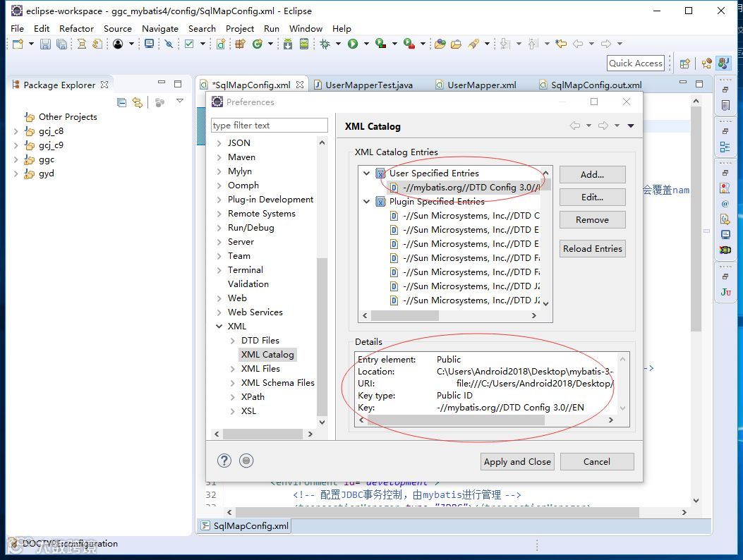
Task: Select Validation in preferences tree
Action: tap(248, 284)
